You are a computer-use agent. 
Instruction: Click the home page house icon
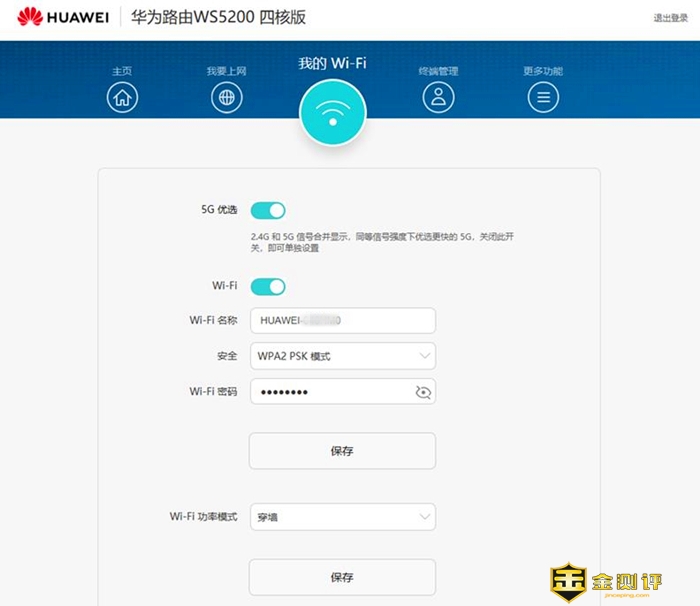122,97
